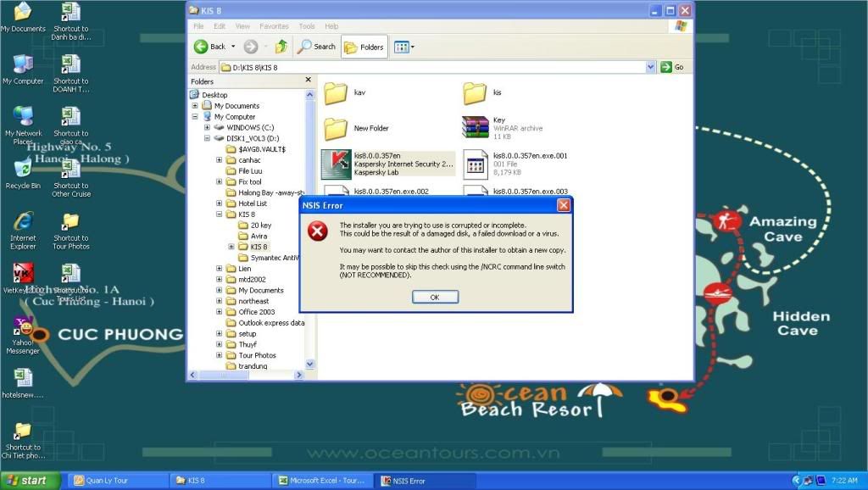
Task: Expand the canhac folder in tree
Action: tap(220, 160)
